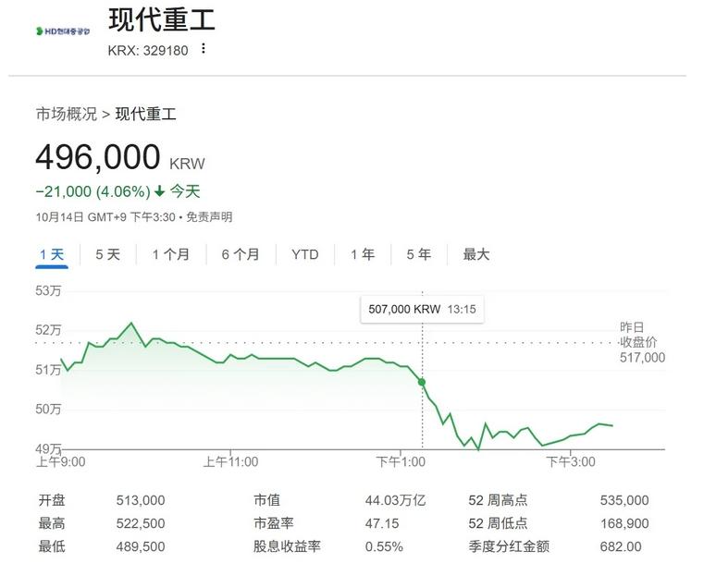Show the 1 个月 price chart
Screen dimensions: 704x588
click(171, 254)
